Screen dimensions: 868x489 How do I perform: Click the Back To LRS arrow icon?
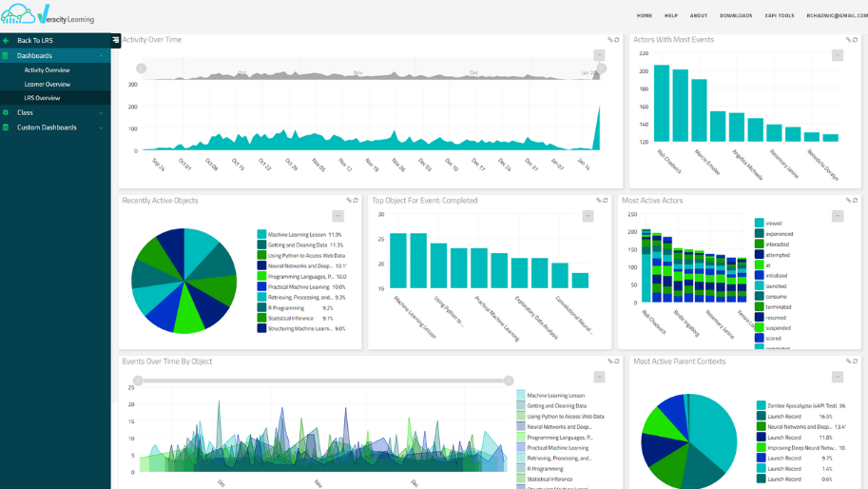(6, 40)
